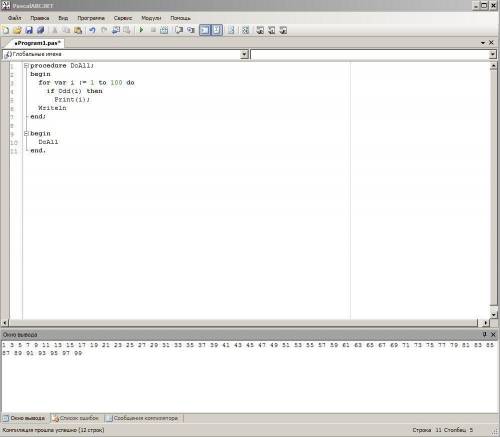Screen dimensions: 500x437
Task: Open the Program menu
Action: 91,18
